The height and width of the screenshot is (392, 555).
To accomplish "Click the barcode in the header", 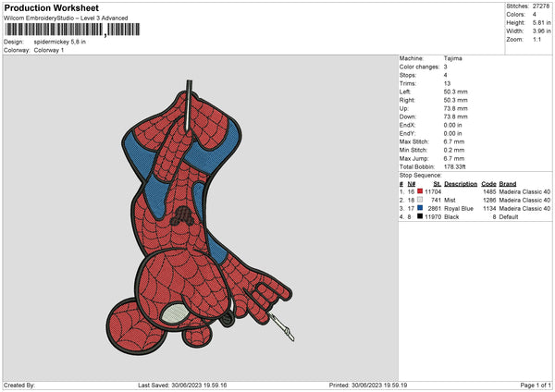I will 72,30.
